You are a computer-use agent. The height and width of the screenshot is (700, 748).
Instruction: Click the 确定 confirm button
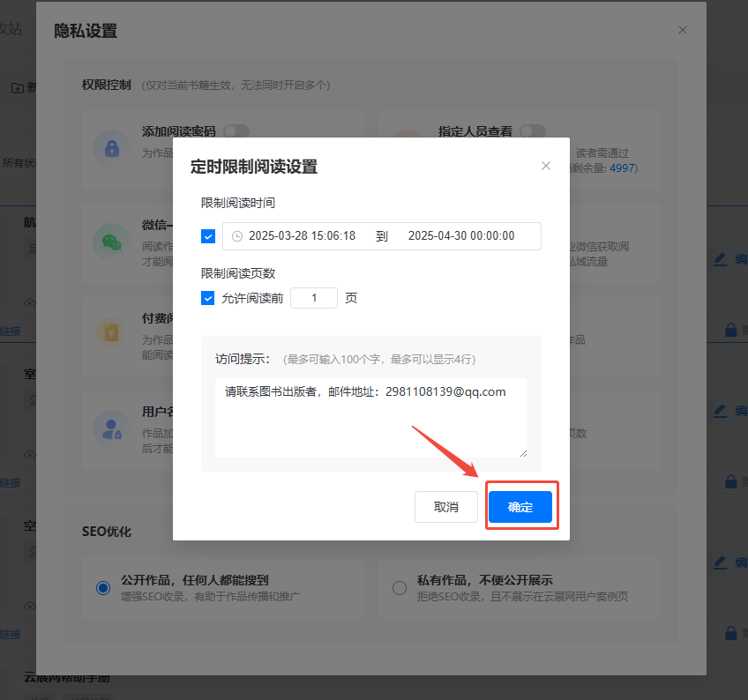tap(520, 507)
